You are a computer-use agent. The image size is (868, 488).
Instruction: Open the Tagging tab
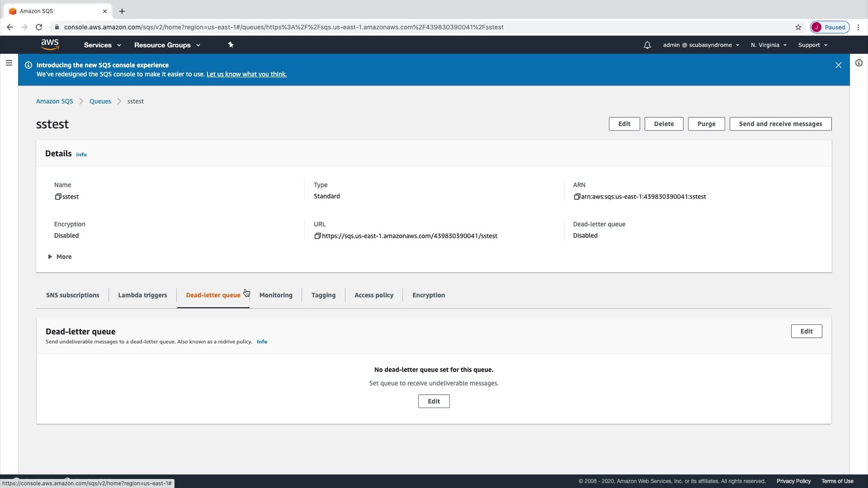click(323, 295)
